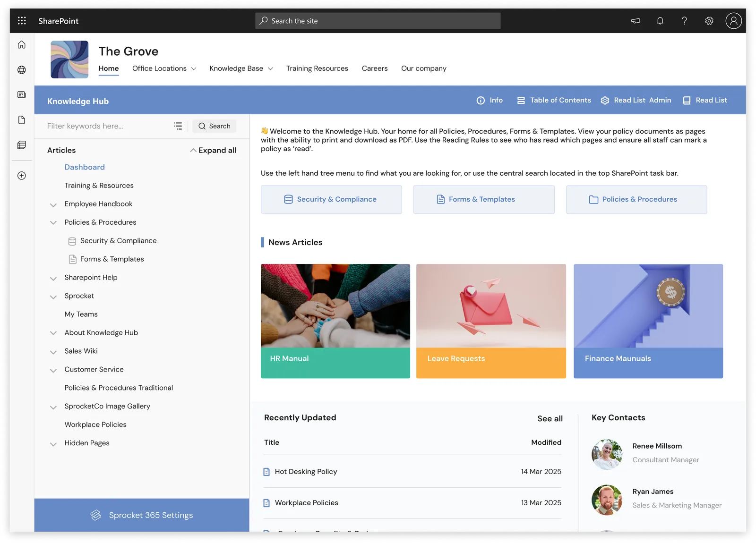Open the Security & Compliance quick link button

331,200
